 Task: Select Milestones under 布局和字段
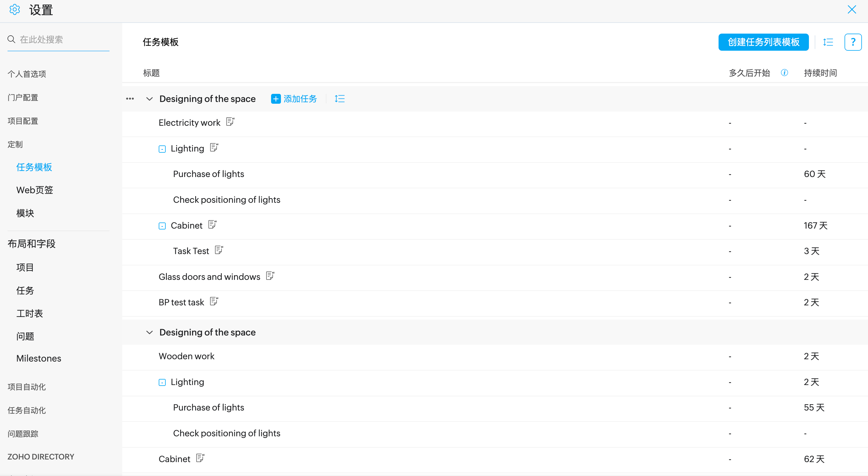39,358
